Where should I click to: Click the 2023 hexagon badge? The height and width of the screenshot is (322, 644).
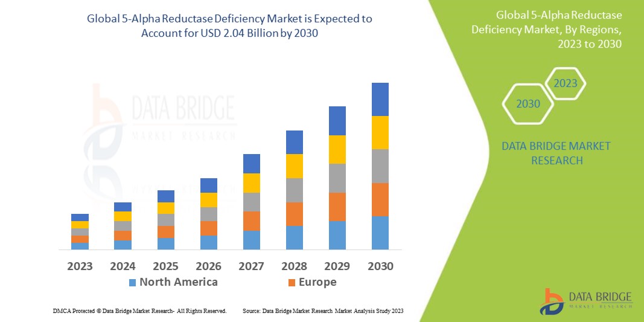566,83
